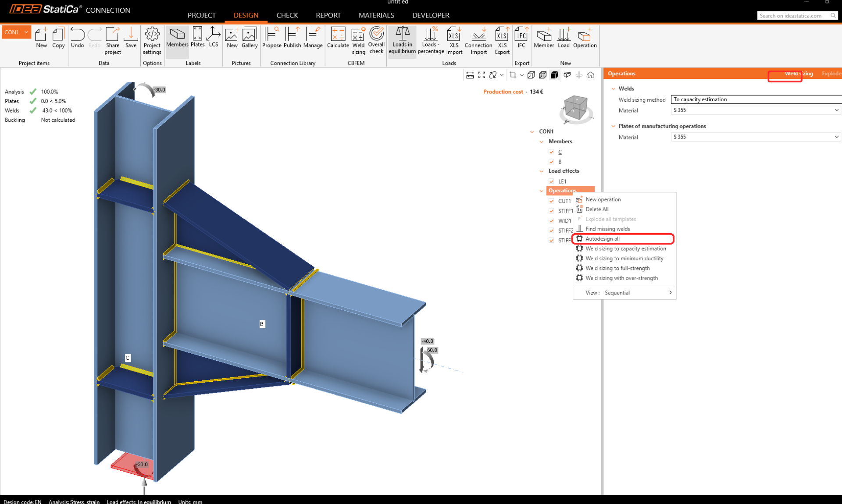The width and height of the screenshot is (842, 504).
Task: Collapse the Members tree node
Action: 542,142
